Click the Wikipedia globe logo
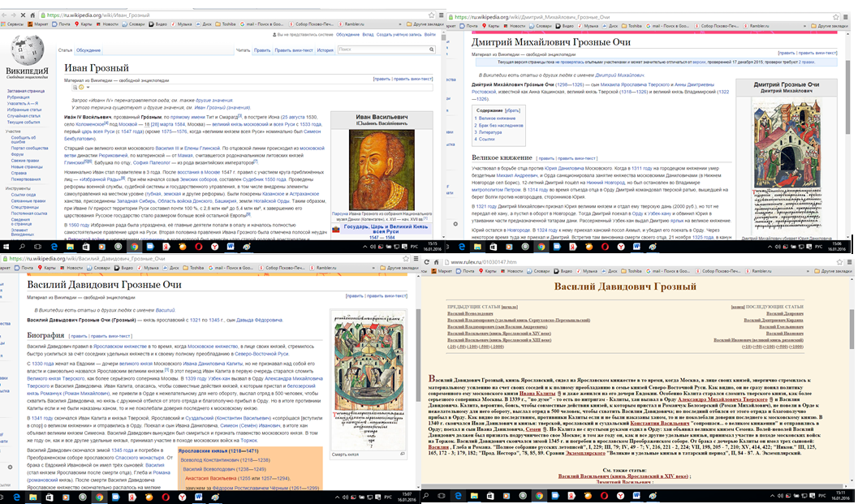Screen dimensions: 858x504 [27, 51]
